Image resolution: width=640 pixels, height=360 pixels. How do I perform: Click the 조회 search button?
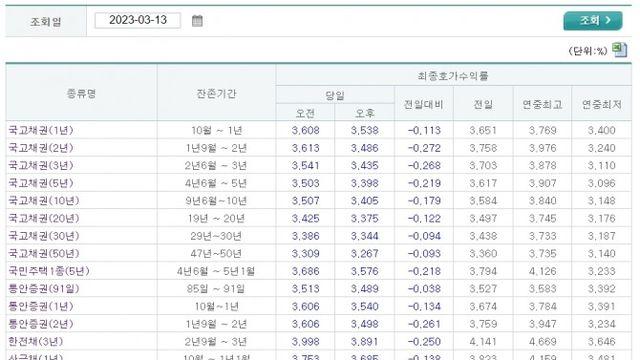[x=593, y=20]
